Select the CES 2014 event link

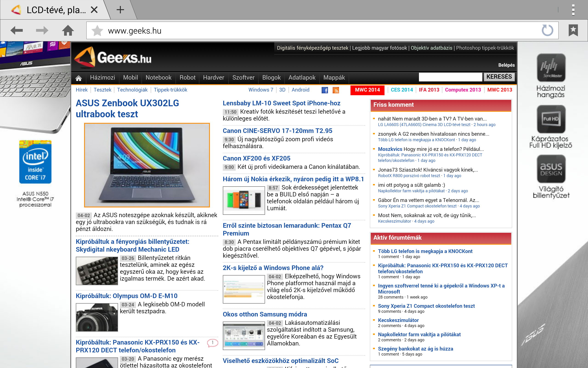[402, 90]
